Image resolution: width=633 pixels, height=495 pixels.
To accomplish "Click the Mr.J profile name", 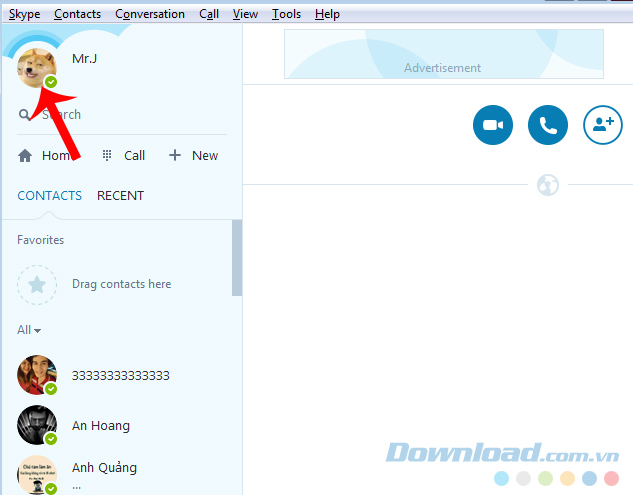I will click(84, 59).
